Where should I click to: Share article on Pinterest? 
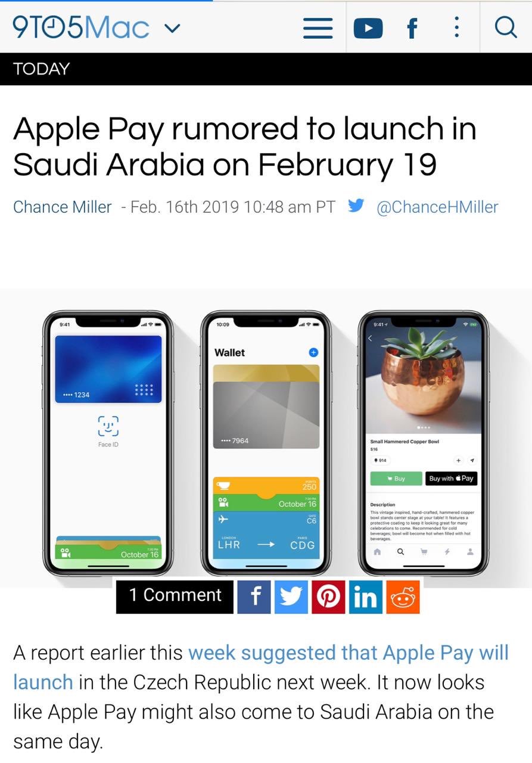328,597
